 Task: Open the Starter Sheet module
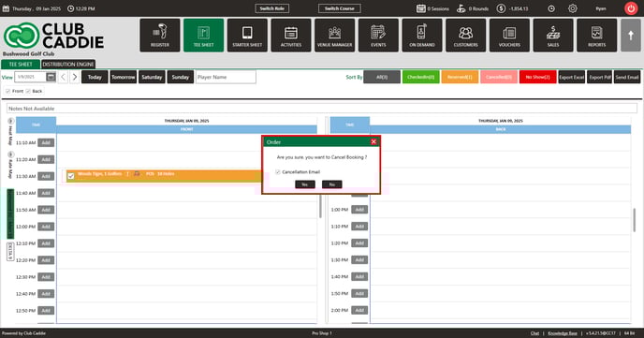[x=247, y=36]
